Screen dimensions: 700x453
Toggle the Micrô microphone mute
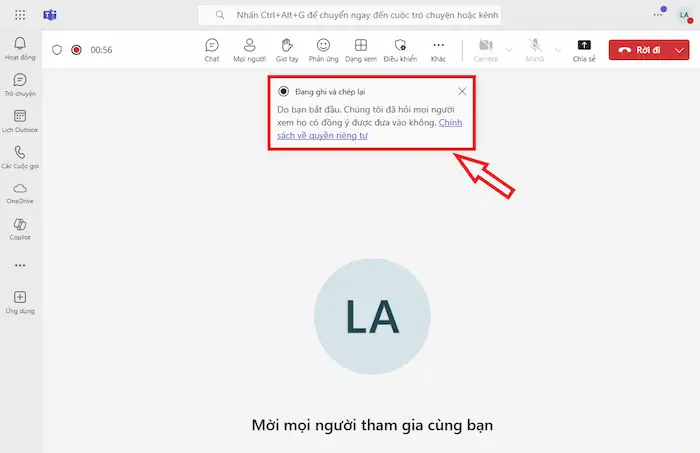pyautogui.click(x=537, y=49)
